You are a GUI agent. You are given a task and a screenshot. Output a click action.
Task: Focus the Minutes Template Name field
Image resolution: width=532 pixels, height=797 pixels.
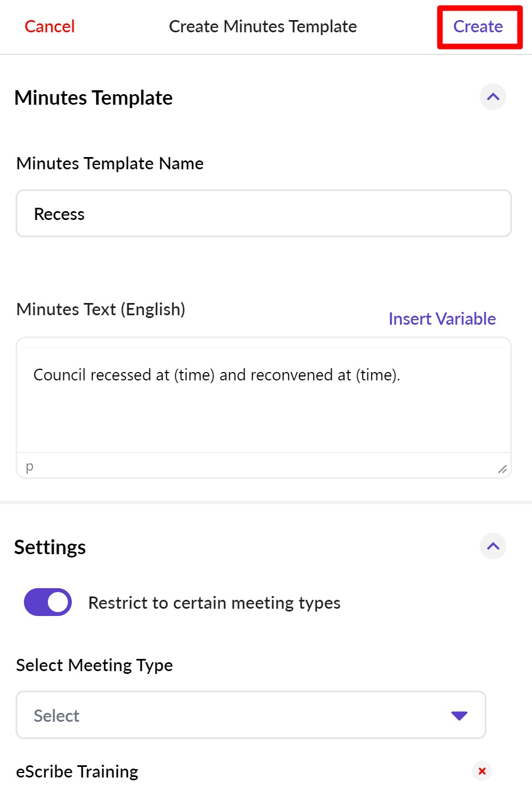pyautogui.click(x=264, y=214)
